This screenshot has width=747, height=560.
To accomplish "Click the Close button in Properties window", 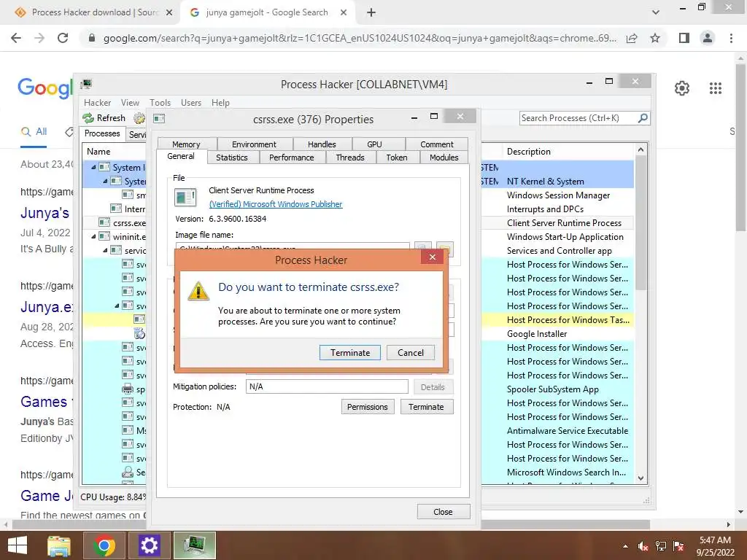I will (x=443, y=511).
